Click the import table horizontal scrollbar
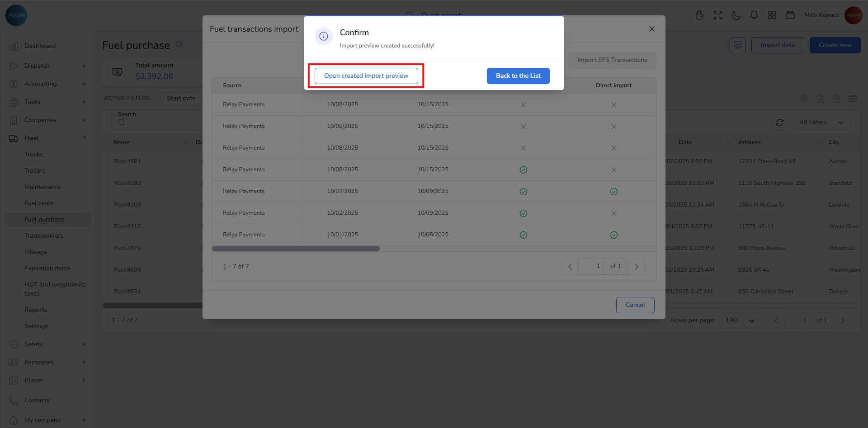Screen dimensions: 868x428 click(x=296, y=249)
